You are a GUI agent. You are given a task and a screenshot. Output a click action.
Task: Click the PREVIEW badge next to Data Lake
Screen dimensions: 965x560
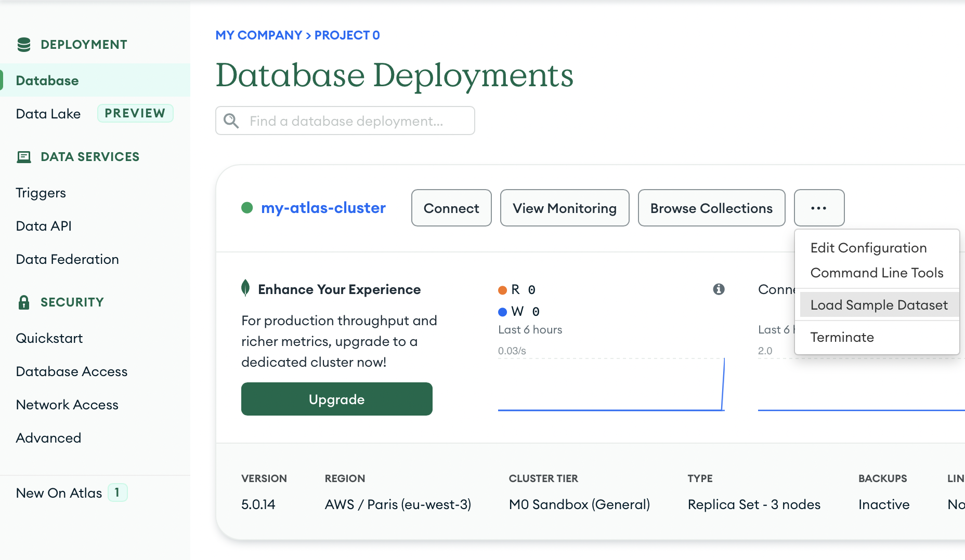pos(135,113)
